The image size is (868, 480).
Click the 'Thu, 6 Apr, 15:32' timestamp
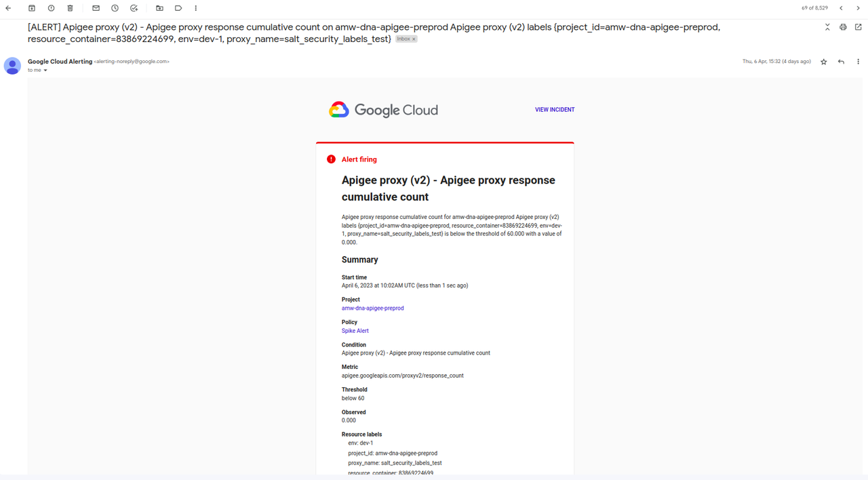[776, 62]
